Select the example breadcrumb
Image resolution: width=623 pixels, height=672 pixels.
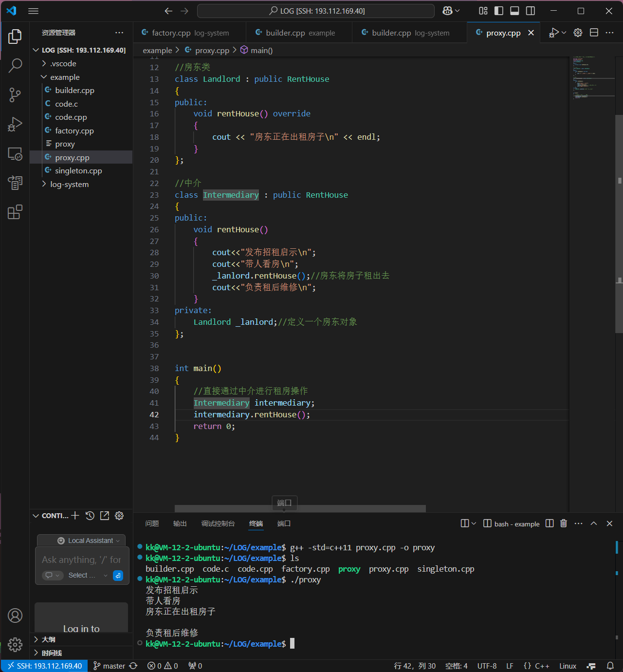click(157, 51)
